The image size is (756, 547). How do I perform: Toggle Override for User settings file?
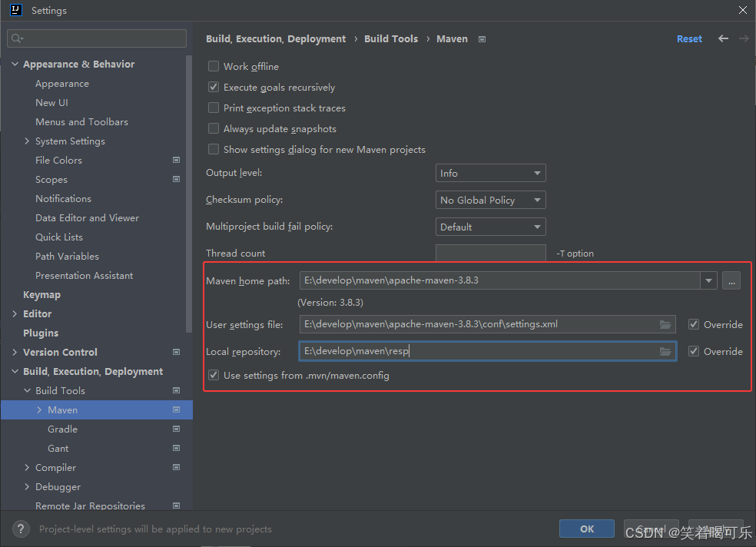click(694, 324)
